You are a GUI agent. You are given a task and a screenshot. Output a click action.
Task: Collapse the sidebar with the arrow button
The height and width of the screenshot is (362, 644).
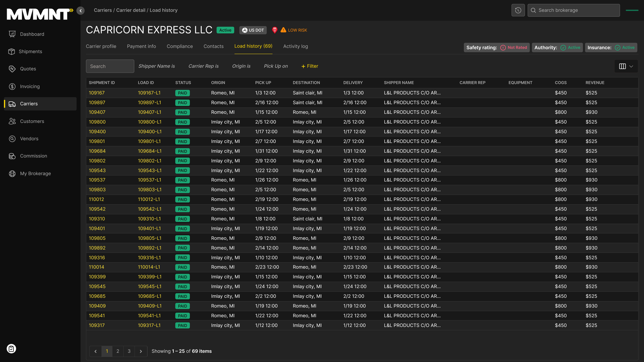80,11
